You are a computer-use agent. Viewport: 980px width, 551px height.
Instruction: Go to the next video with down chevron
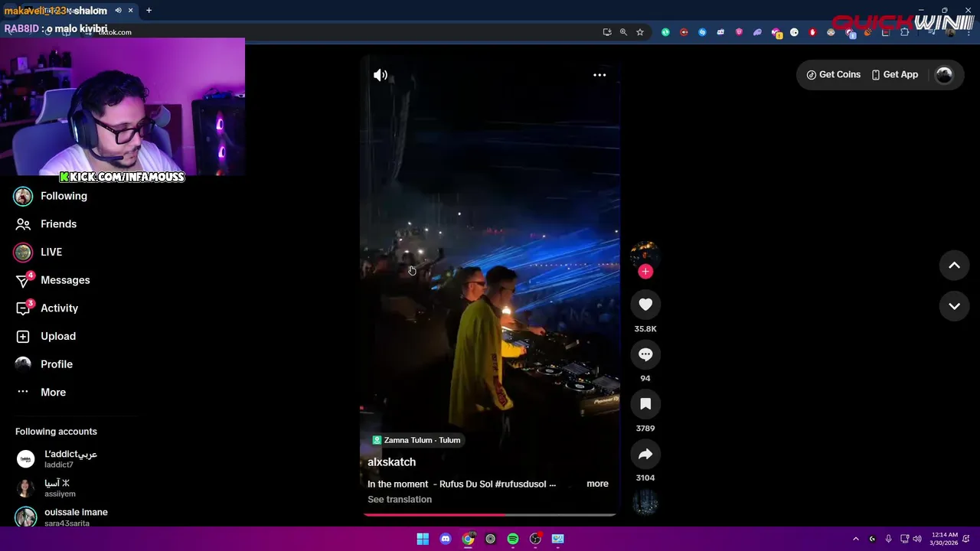click(x=954, y=306)
